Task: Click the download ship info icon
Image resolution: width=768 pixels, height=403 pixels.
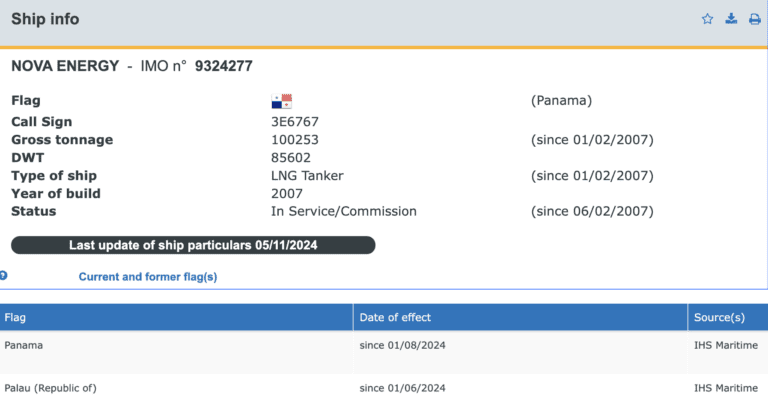Action: 731,19
